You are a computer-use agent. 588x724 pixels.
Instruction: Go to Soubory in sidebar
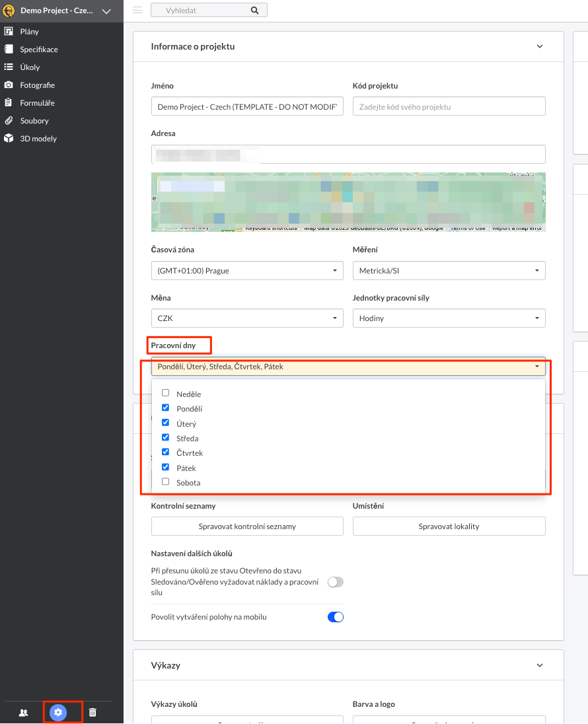(34, 120)
